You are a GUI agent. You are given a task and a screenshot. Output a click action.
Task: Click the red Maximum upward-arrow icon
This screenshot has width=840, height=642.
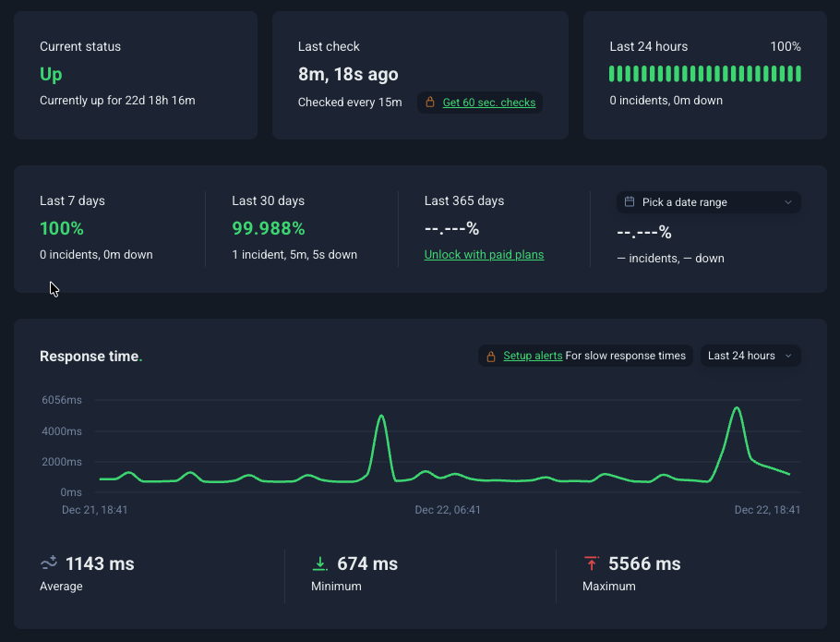[x=591, y=563]
